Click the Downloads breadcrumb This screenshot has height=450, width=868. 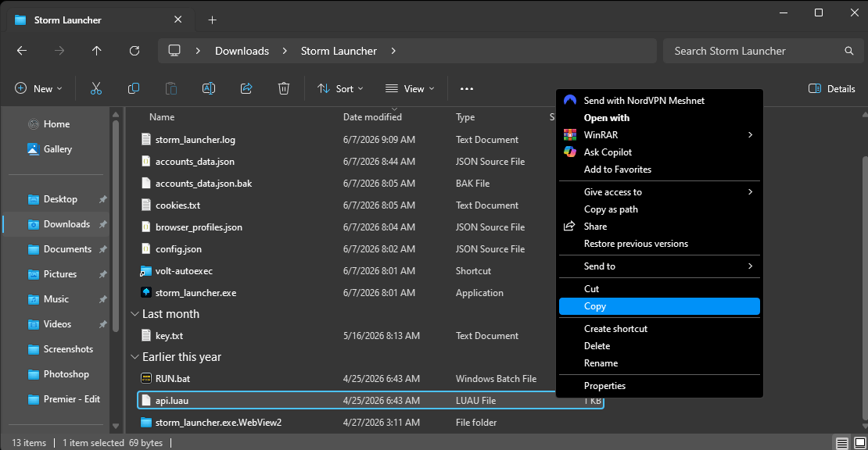[242, 51]
